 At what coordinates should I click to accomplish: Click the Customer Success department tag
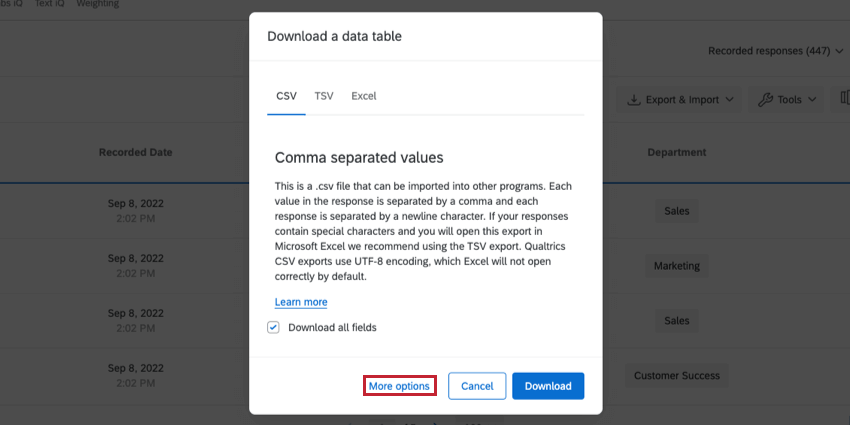tap(677, 376)
